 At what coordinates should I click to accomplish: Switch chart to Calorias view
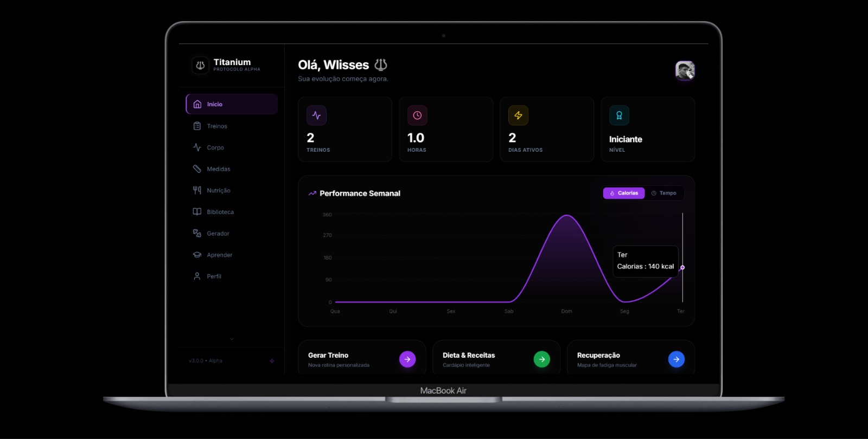[x=624, y=193]
